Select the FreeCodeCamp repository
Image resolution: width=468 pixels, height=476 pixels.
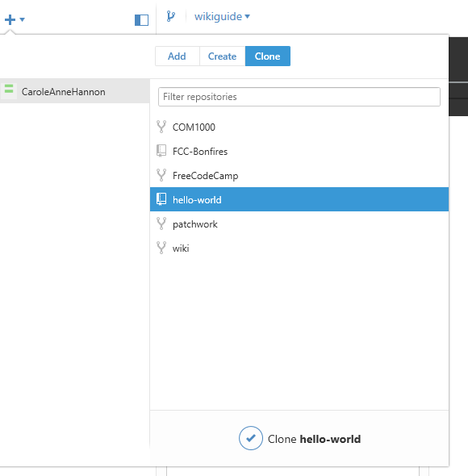(x=299, y=175)
